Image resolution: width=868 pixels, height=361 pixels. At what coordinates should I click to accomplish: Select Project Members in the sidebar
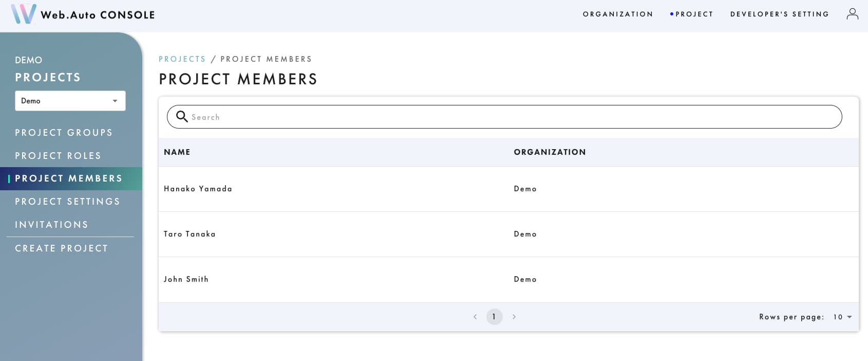69,178
